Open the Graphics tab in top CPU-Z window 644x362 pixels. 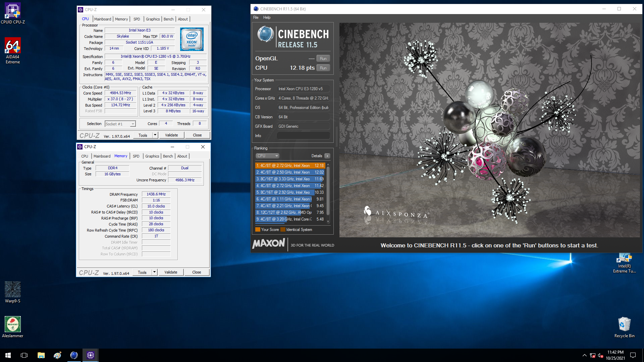coord(153,19)
